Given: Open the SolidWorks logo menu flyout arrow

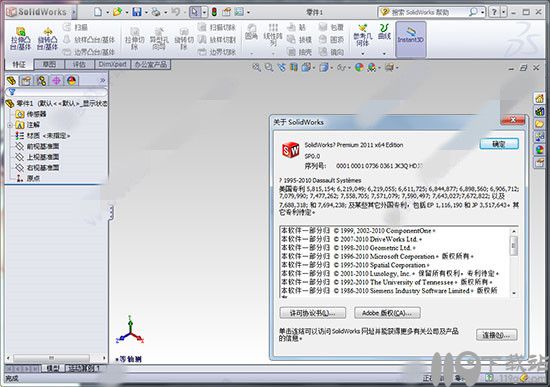Looking at the screenshot, I should point(74,12).
